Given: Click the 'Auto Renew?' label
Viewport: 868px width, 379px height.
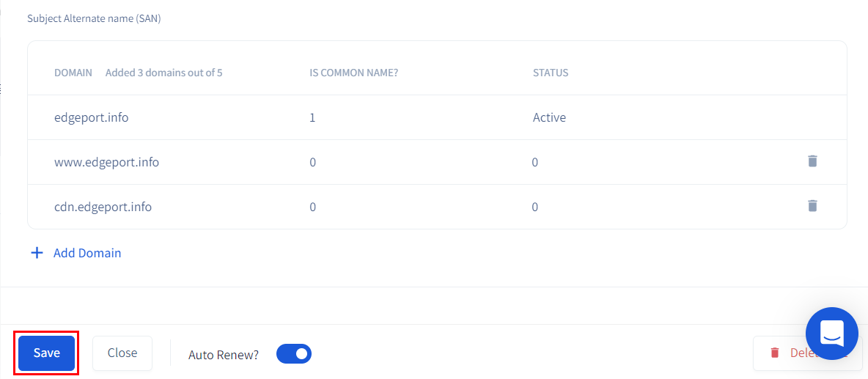Looking at the screenshot, I should coord(224,355).
